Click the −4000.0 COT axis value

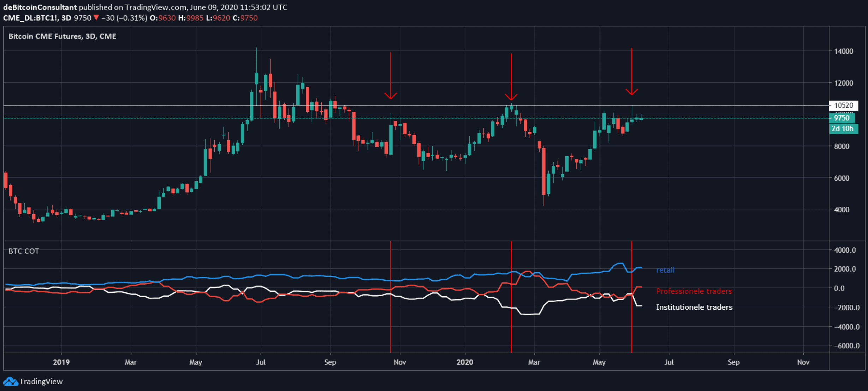(847, 327)
